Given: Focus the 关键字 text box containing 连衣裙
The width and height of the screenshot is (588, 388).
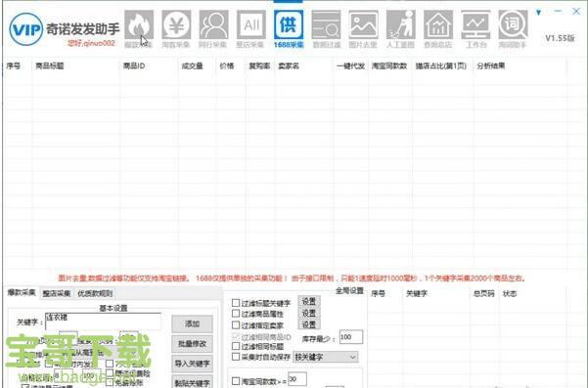Looking at the screenshot, I should (103, 322).
